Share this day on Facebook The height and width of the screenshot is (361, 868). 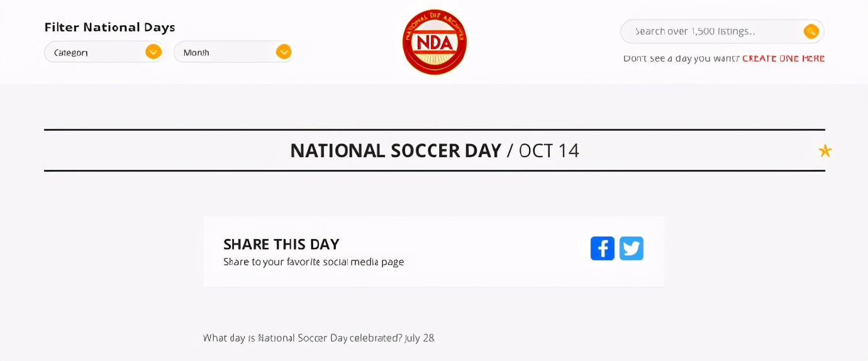coord(602,248)
